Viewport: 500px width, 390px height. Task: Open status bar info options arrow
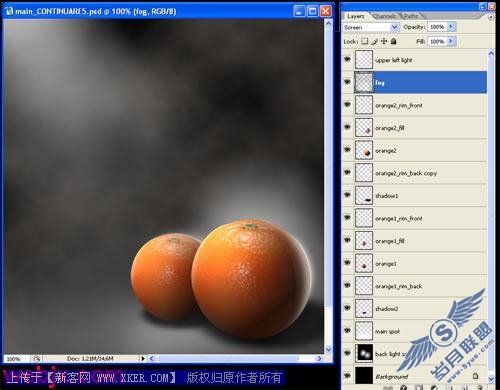pos(143,359)
